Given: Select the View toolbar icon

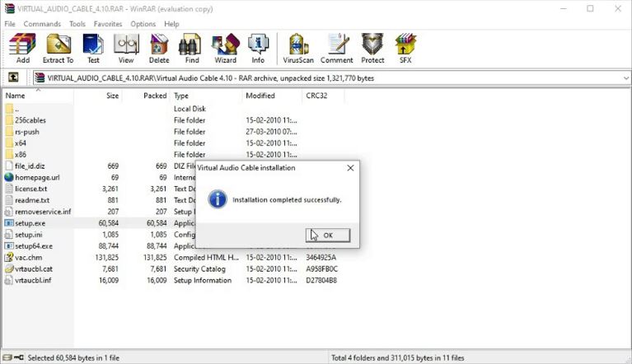Looking at the screenshot, I should tap(126, 49).
